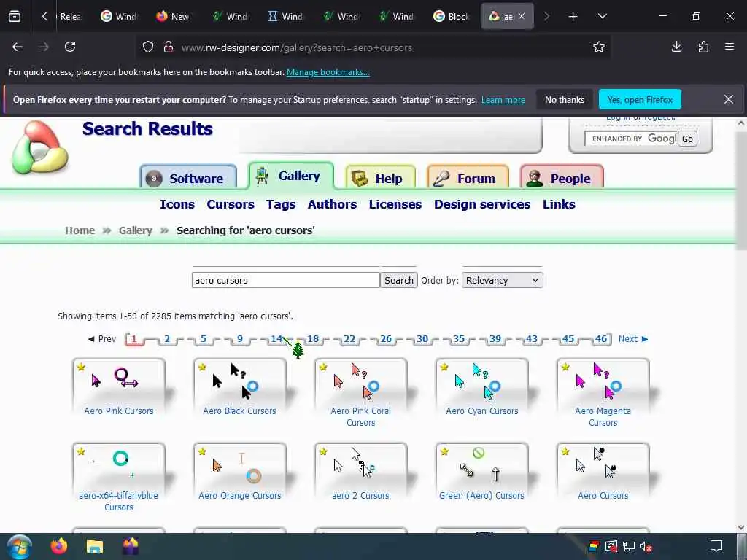Click Yes, open Firefox button
The width and height of the screenshot is (747, 560).
point(640,99)
